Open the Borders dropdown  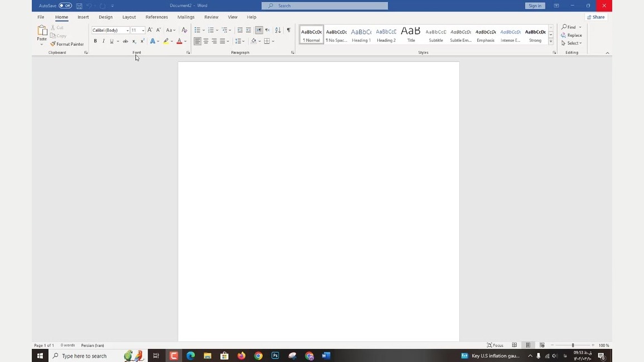[273, 41]
